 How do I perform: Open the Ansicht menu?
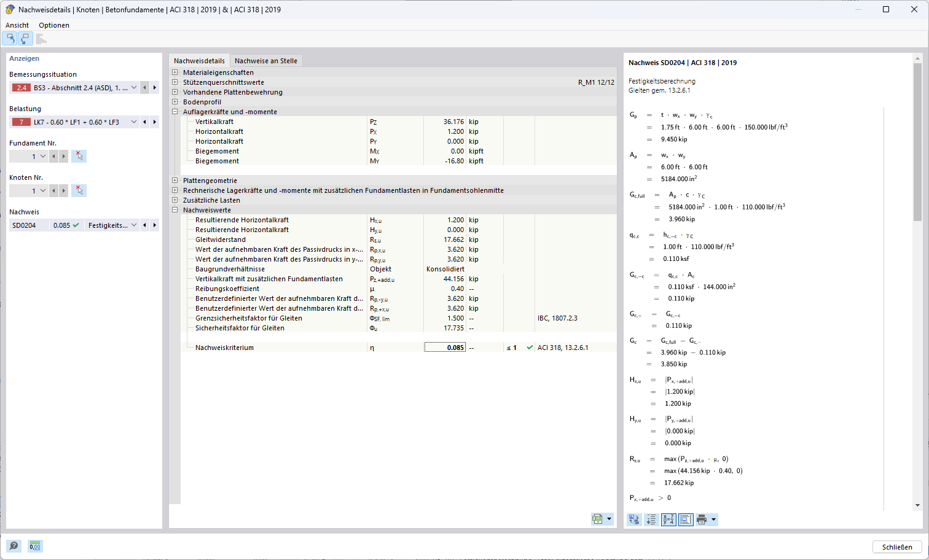click(x=17, y=25)
